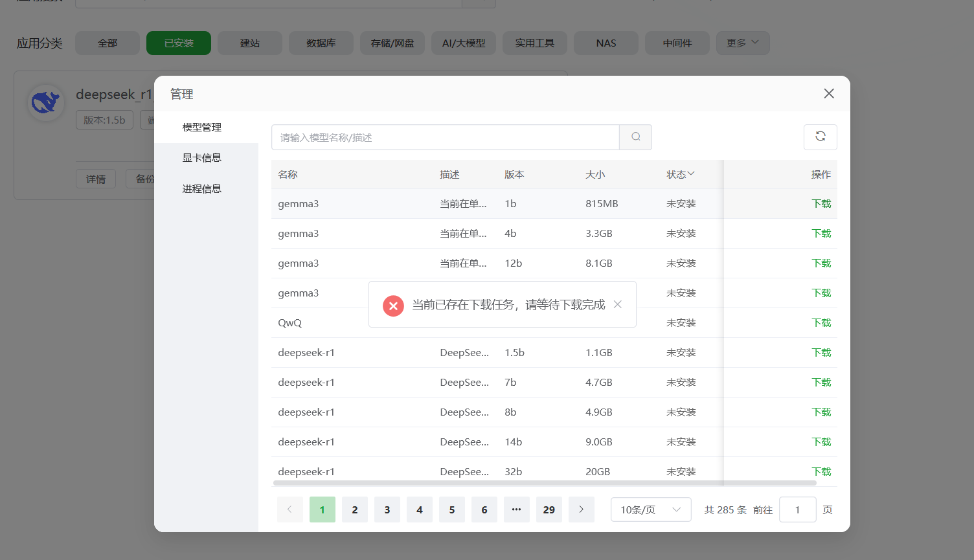Viewport: 974px width, 560px height.
Task: Click the pagination ellipsis more pages button
Action: (516, 510)
